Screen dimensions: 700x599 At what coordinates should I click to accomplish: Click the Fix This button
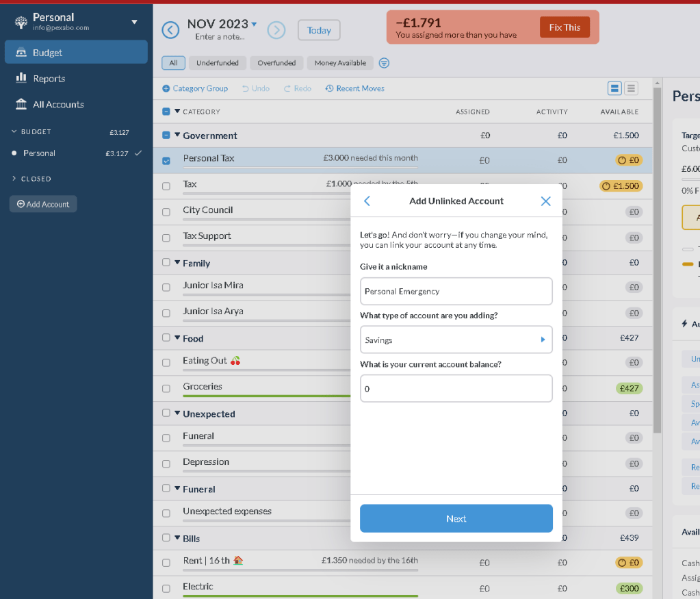(x=565, y=27)
